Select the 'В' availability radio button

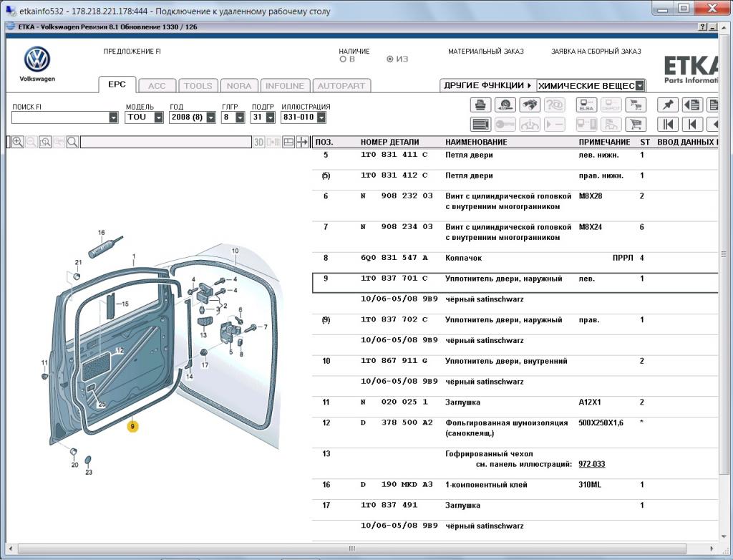pos(343,59)
